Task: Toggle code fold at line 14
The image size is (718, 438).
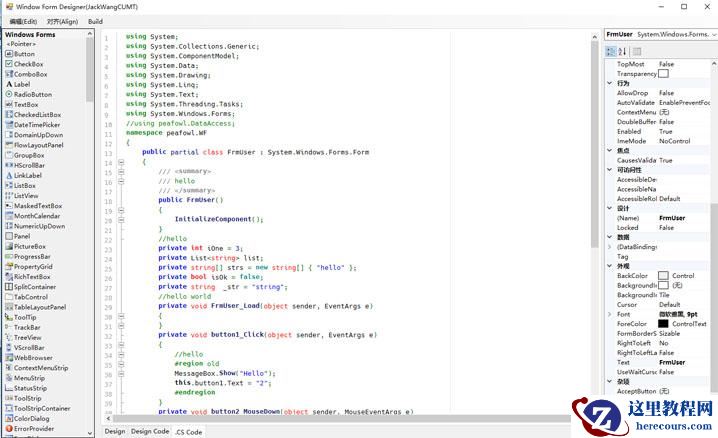Action: 121,162
